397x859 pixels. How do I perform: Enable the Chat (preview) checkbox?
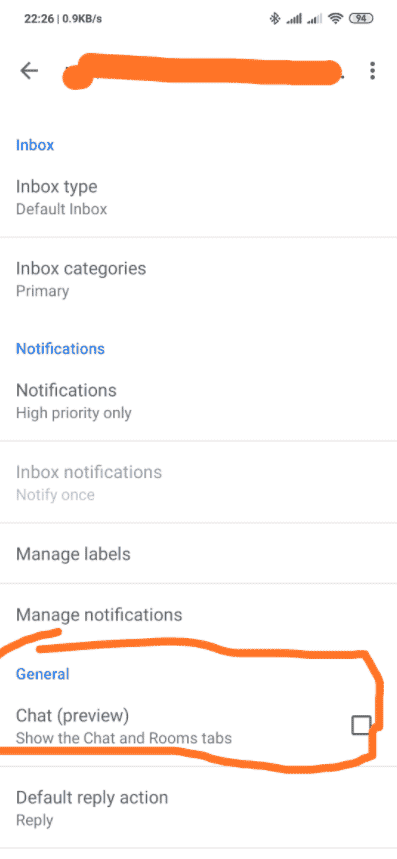coord(361,725)
